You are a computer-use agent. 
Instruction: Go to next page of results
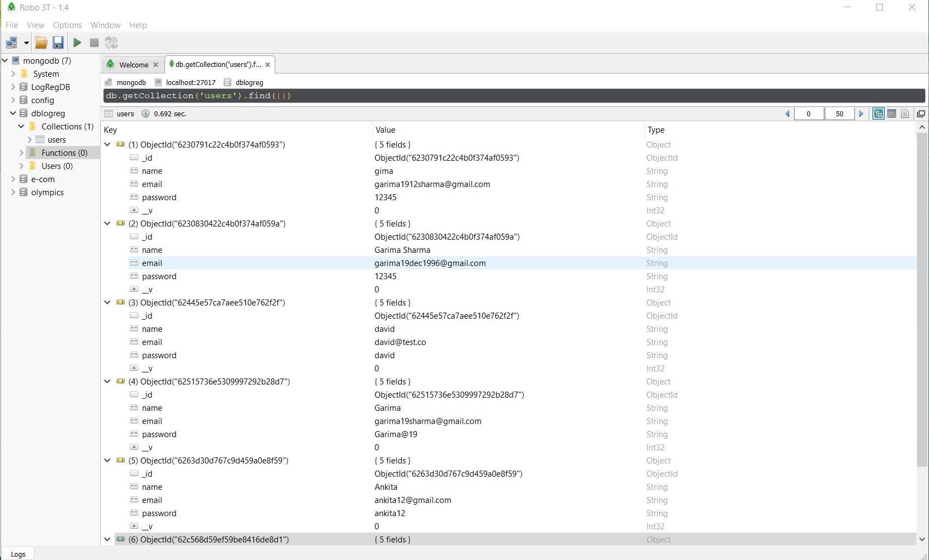point(861,114)
